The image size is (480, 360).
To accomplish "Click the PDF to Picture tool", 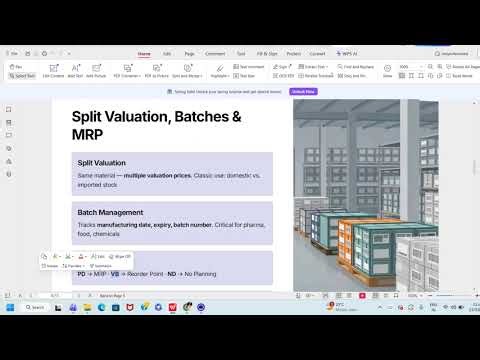I will click(157, 71).
